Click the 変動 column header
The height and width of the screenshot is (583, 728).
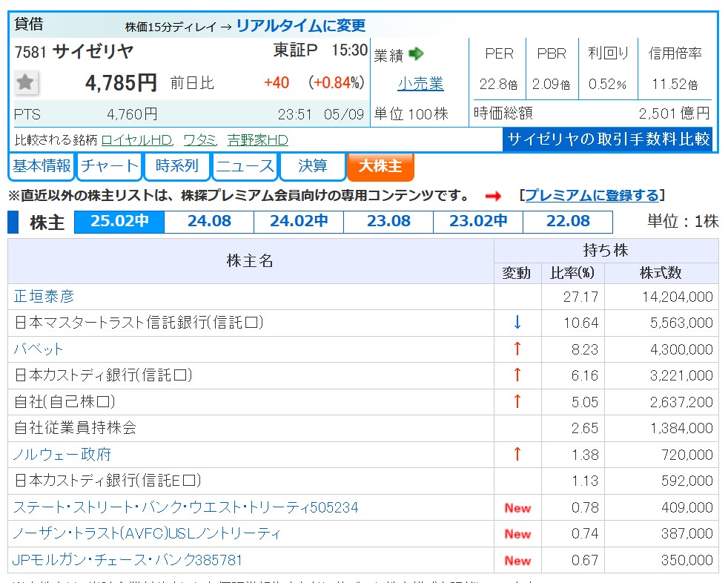517,273
